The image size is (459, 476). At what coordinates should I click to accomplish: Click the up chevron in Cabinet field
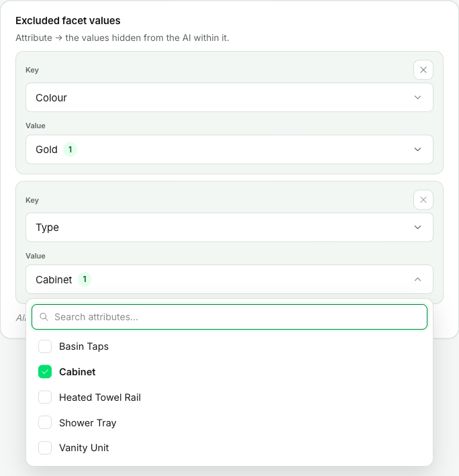click(x=418, y=279)
